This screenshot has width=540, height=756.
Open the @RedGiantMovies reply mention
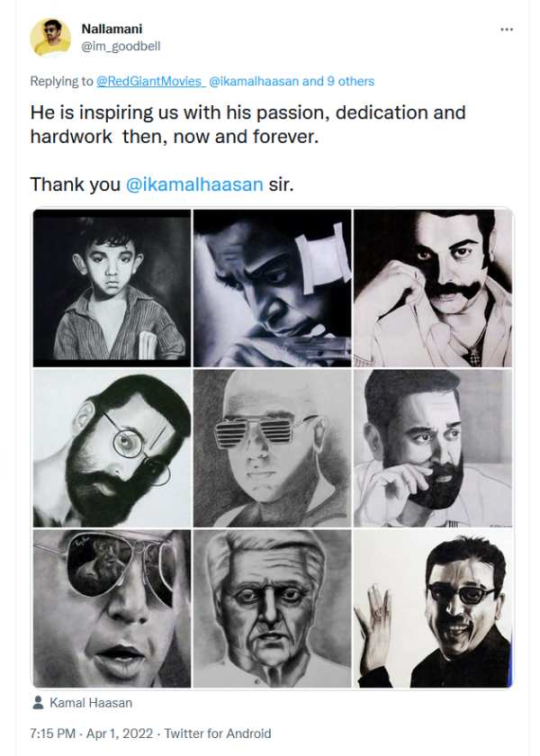(150, 81)
